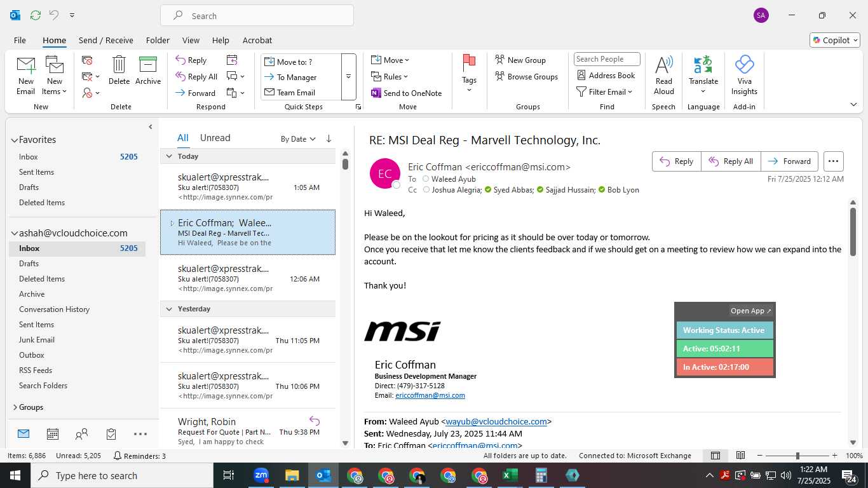The width and height of the screenshot is (868, 488).
Task: Open Excel from the taskbar
Action: pyautogui.click(x=510, y=475)
